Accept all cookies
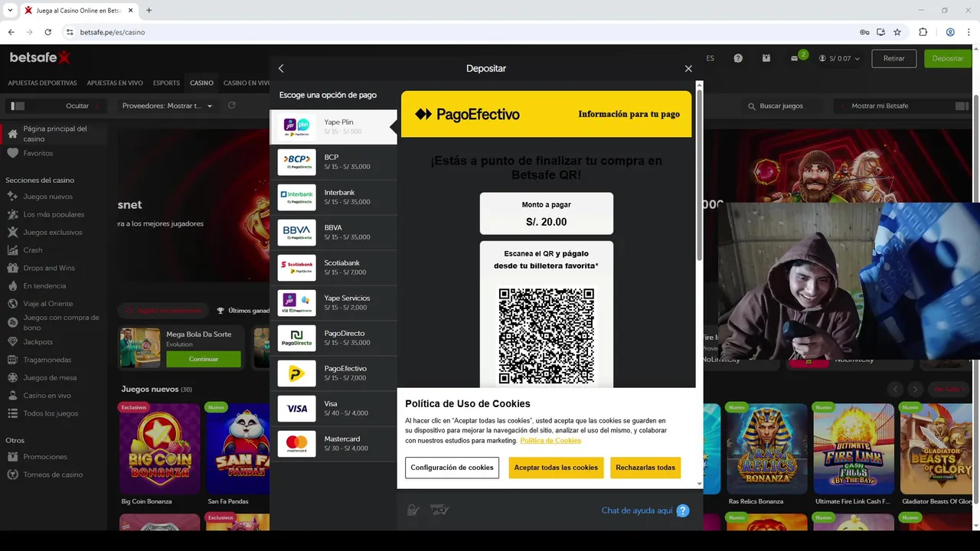The height and width of the screenshot is (551, 980). pyautogui.click(x=556, y=468)
